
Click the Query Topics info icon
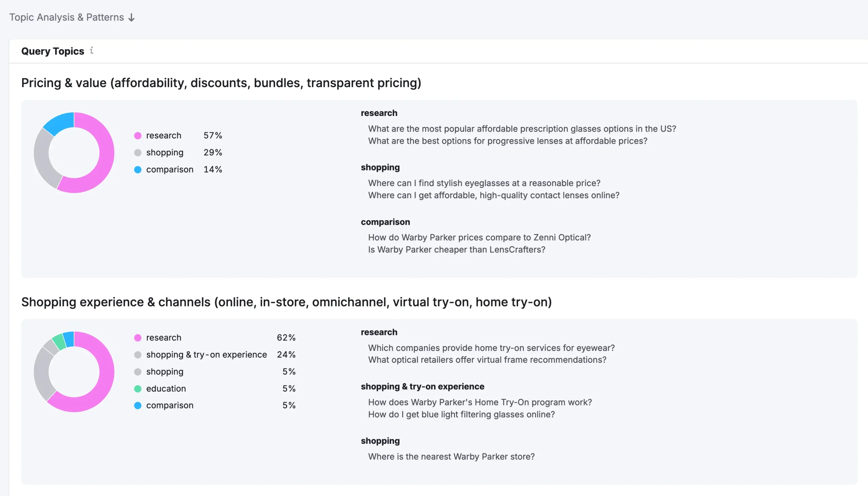(x=92, y=51)
